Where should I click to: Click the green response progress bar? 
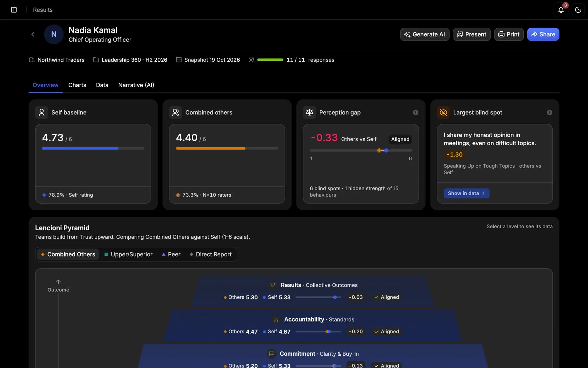[270, 60]
